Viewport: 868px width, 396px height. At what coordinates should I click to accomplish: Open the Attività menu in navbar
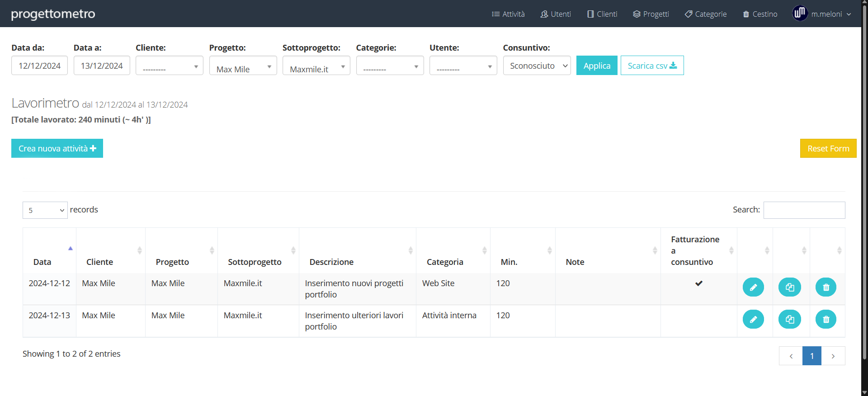pos(508,14)
